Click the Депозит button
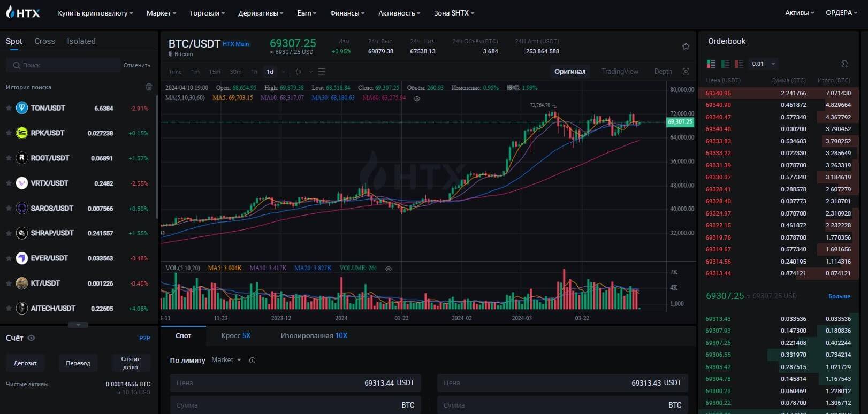Image resolution: width=868 pixels, height=414 pixels. (x=25, y=363)
